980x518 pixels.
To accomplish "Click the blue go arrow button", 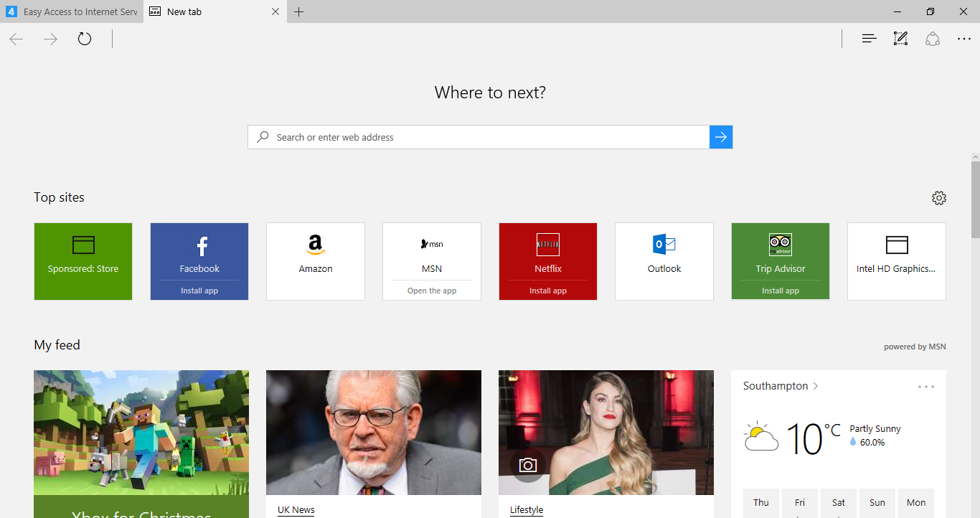I will [721, 137].
